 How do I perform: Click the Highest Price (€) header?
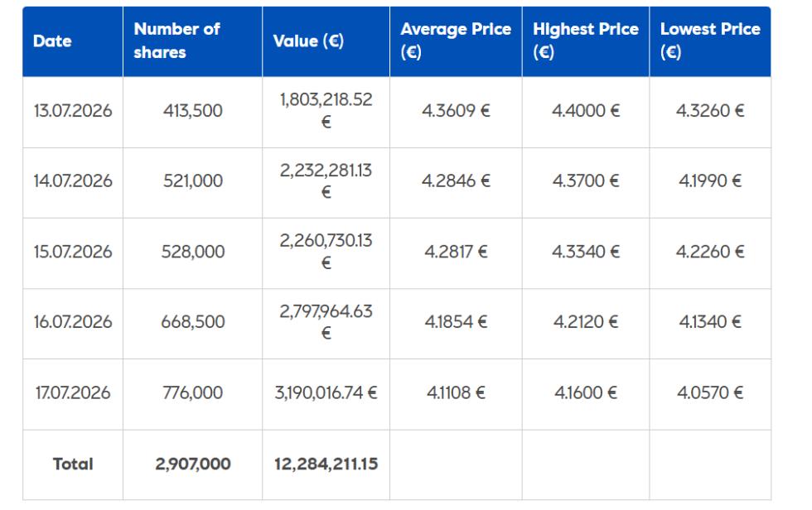[x=586, y=41]
